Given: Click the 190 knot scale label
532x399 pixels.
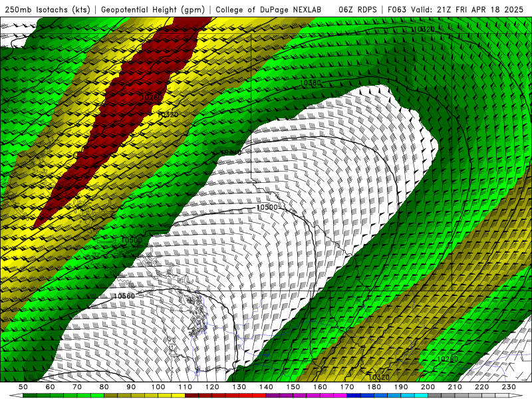Looking at the screenshot, I should [401, 387].
